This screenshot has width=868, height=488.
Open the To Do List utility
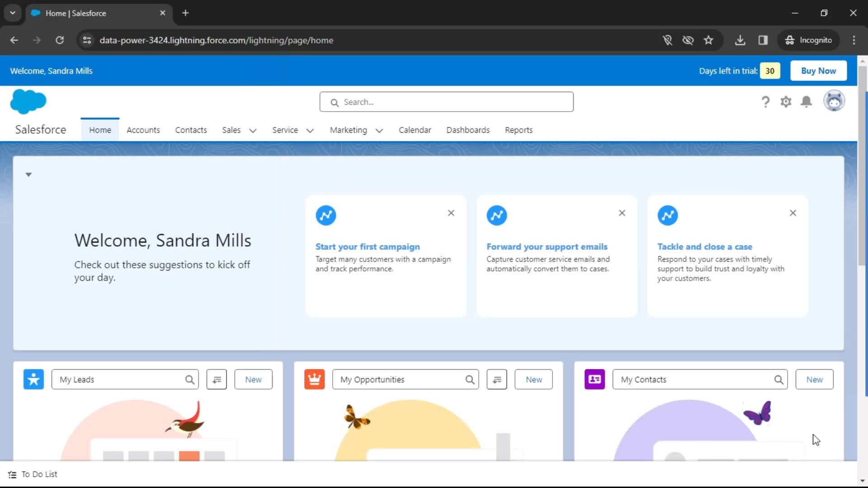pos(33,474)
